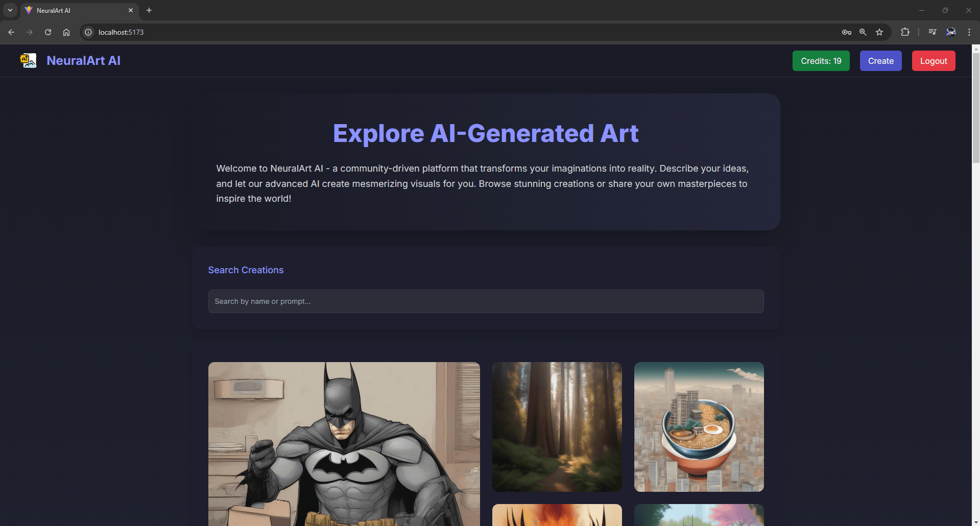The height and width of the screenshot is (526, 980).
Task: Expand the tab search dropdown
Action: click(x=10, y=10)
